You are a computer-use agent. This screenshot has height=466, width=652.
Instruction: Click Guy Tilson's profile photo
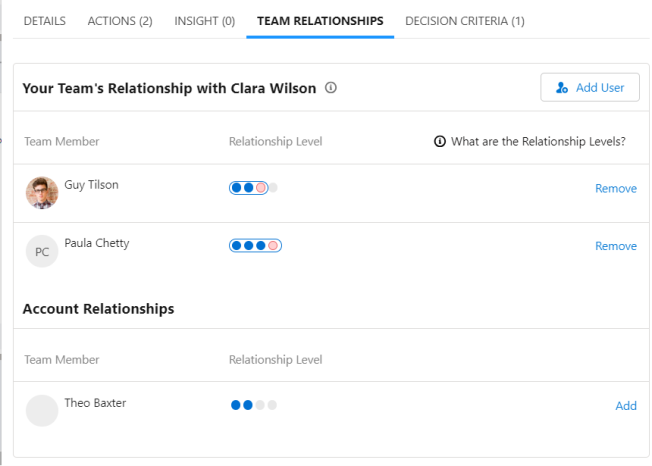tap(42, 193)
